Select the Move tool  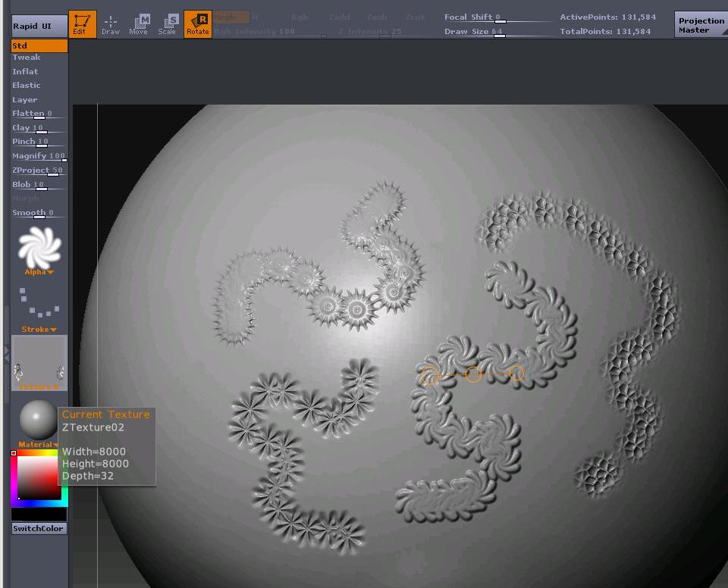(x=139, y=24)
